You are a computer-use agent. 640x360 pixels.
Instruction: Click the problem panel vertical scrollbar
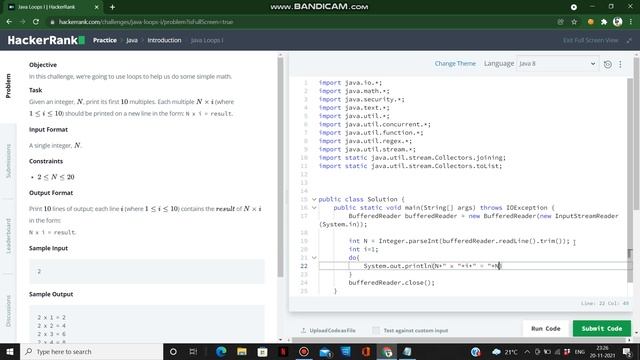(x=280, y=167)
